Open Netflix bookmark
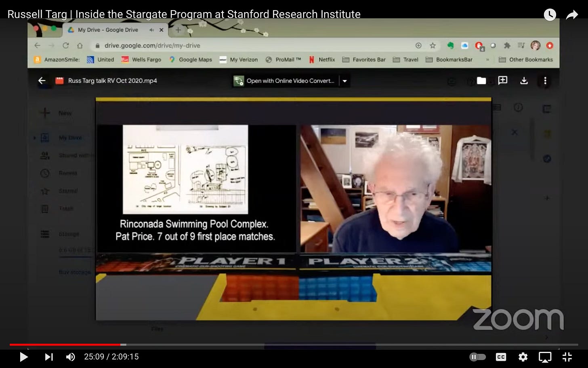The image size is (588, 368). [322, 59]
